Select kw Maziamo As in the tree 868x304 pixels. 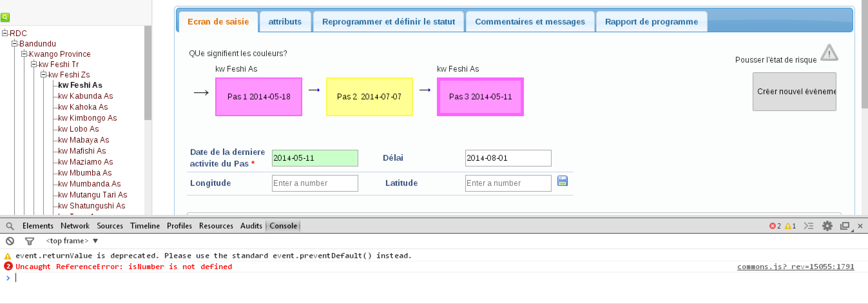(x=86, y=162)
